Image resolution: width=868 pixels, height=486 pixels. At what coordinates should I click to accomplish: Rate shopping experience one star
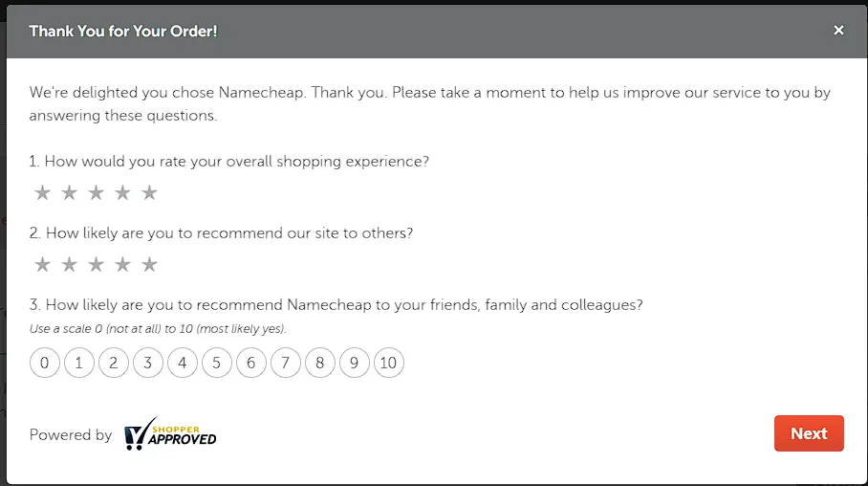point(43,193)
